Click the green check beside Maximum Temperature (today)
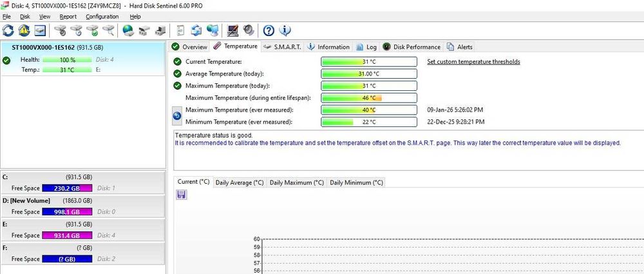Image resolution: width=644 pixels, height=274 pixels. 177,86
